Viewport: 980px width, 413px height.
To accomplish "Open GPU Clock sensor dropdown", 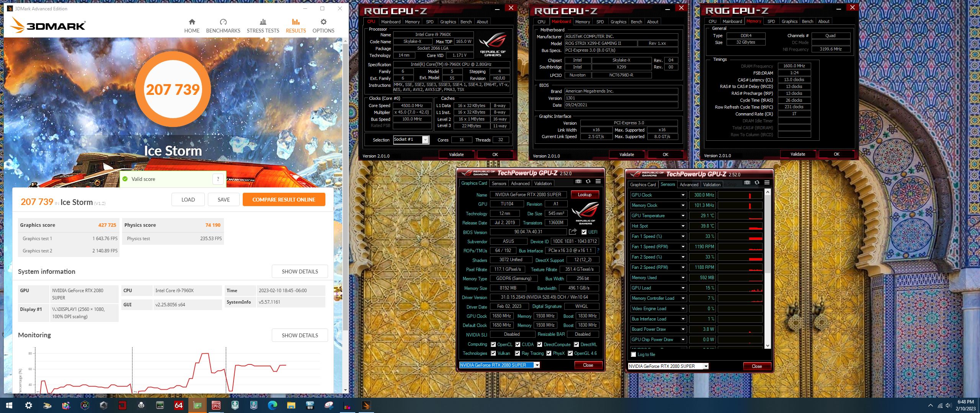I will 683,195.
